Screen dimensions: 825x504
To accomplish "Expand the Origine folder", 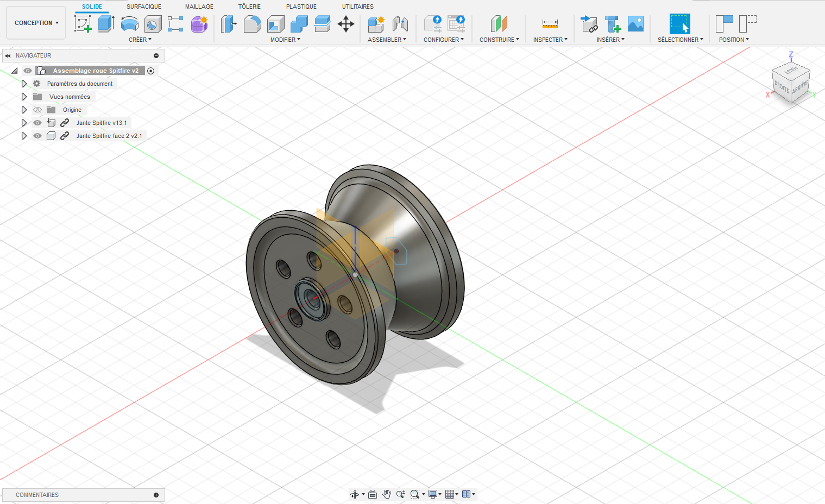I will pyautogui.click(x=24, y=110).
